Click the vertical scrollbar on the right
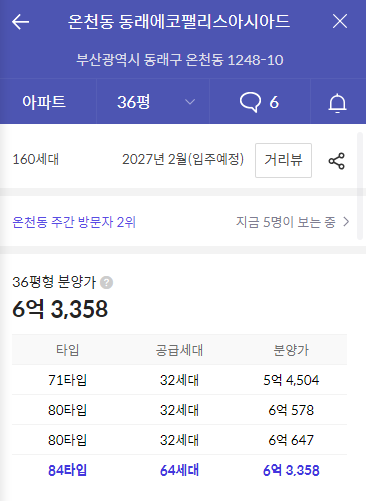Viewport: 366px width, 501px height. coord(360,186)
